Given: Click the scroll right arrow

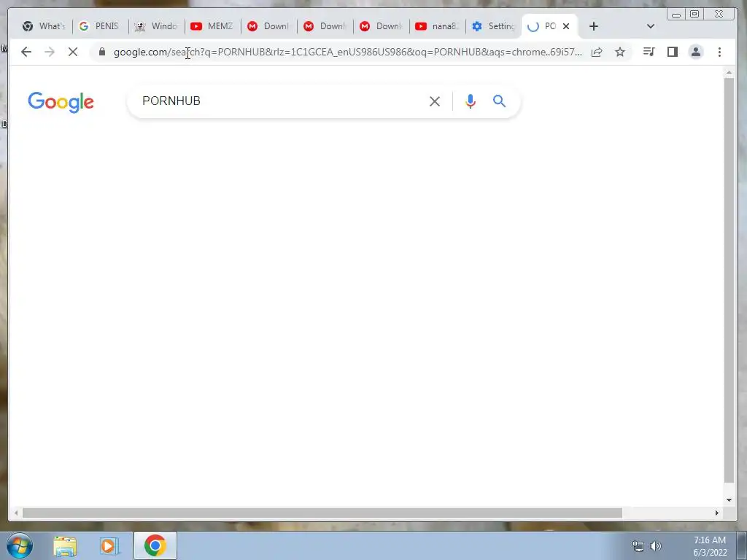Looking at the screenshot, I should pos(717,513).
